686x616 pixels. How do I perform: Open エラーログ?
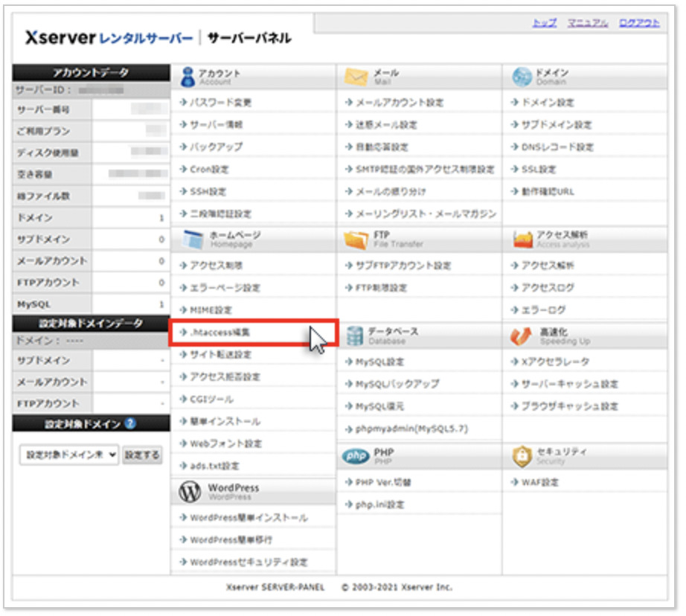[543, 310]
